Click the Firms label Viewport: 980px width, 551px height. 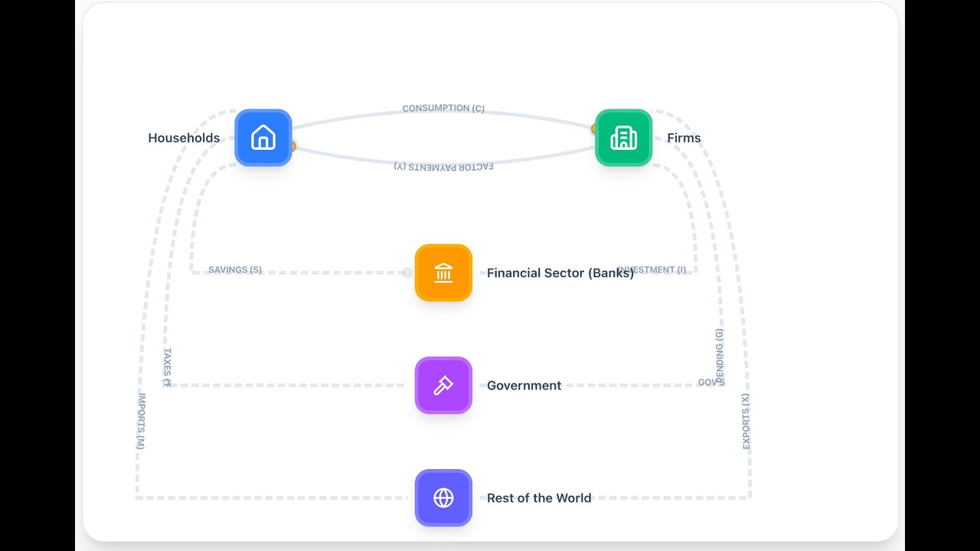pos(684,138)
